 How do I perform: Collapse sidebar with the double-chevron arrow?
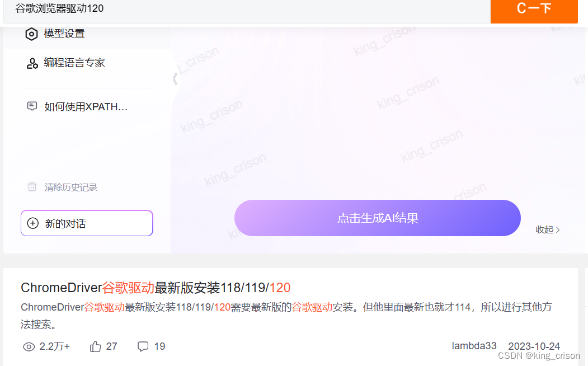(x=175, y=79)
